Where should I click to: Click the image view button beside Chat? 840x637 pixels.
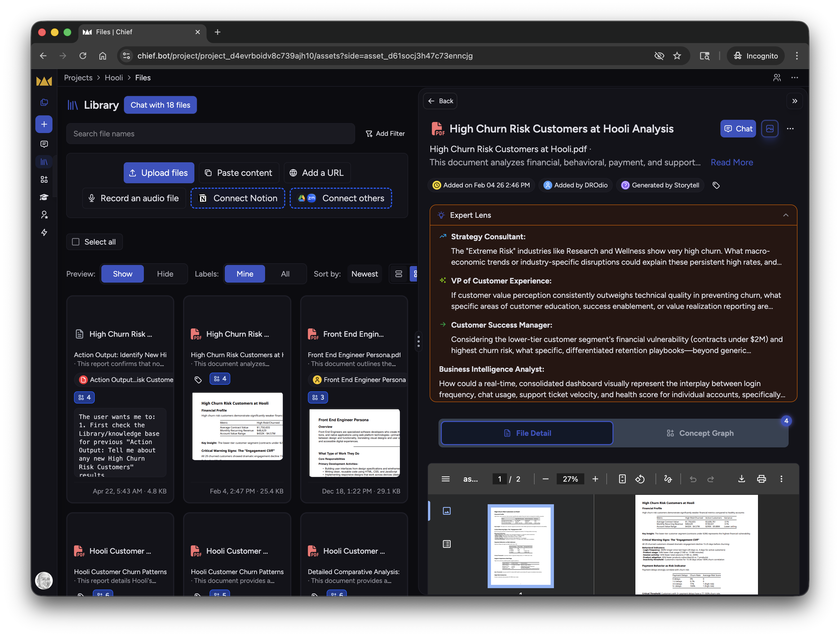click(769, 129)
